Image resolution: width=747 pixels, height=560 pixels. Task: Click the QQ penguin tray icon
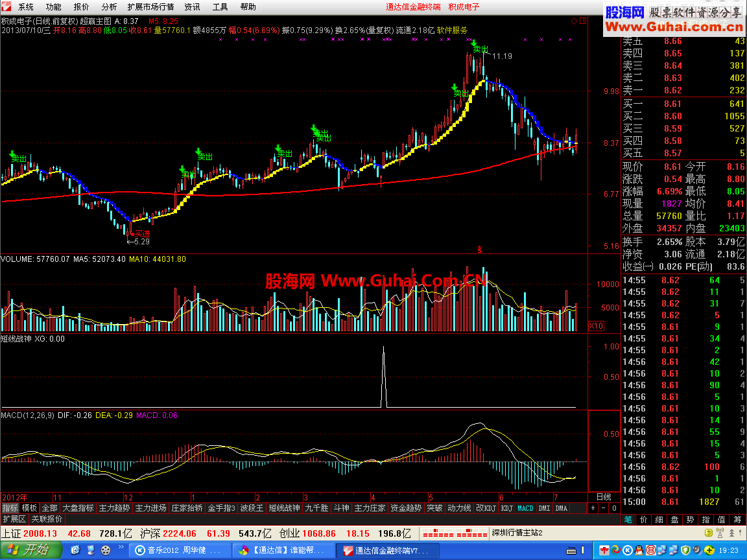(639, 550)
